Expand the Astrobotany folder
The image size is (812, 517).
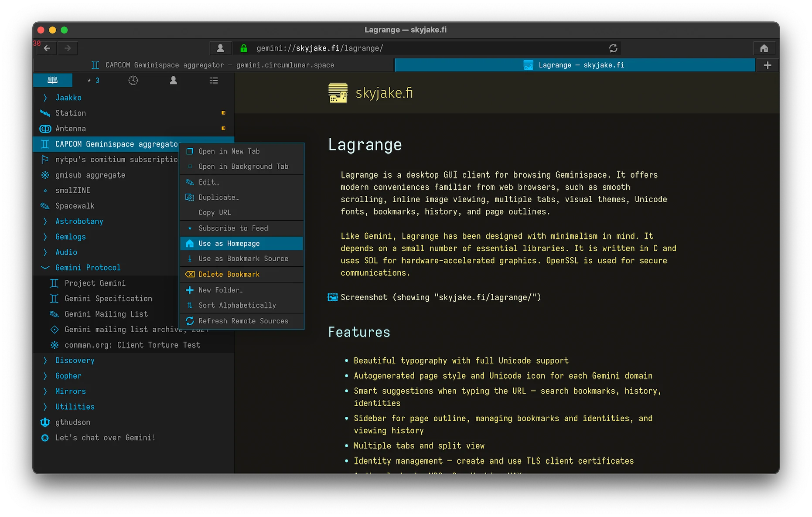coord(106,221)
